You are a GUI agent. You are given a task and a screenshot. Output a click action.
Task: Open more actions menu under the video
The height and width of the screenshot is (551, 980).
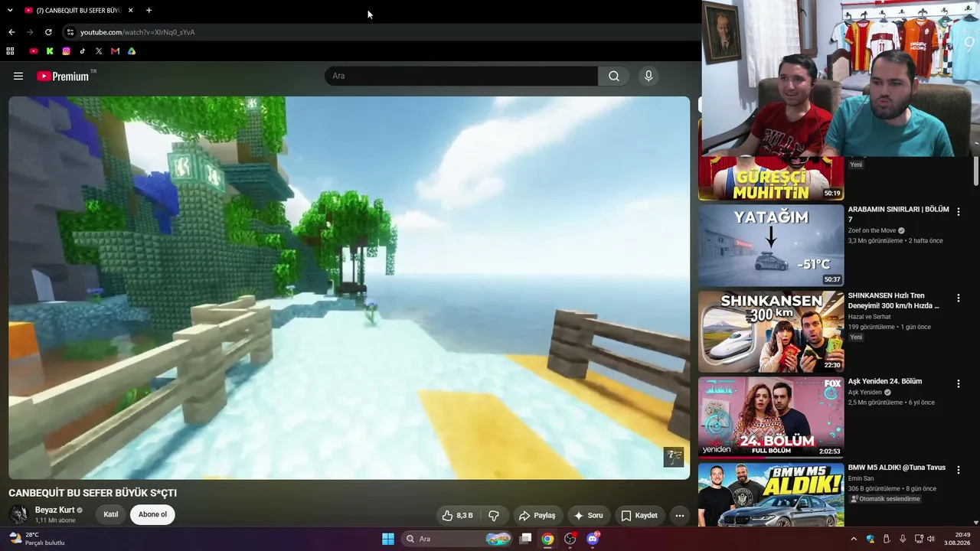[679, 516]
